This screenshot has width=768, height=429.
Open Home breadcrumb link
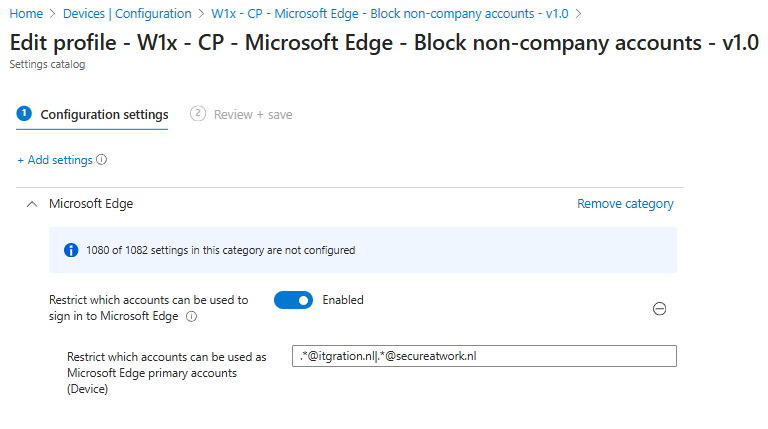click(x=25, y=13)
